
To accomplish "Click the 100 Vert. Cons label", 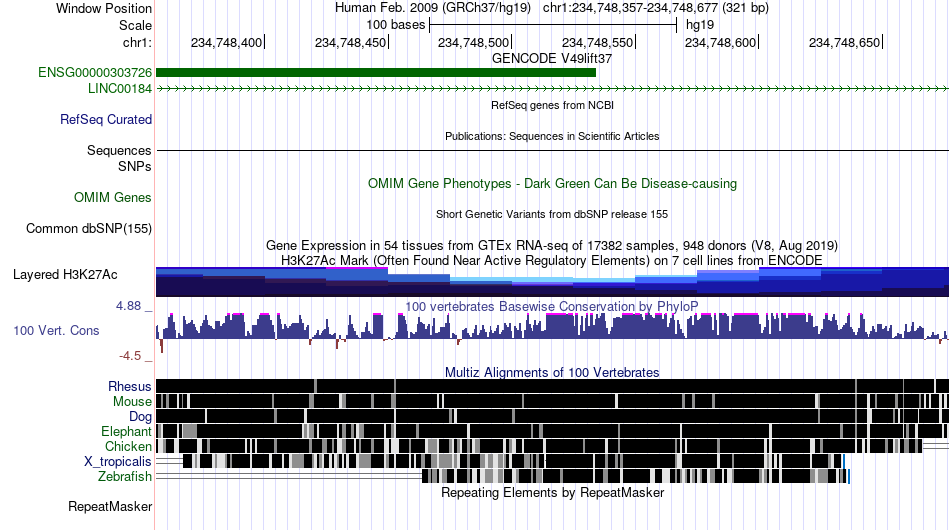I will 56,331.
